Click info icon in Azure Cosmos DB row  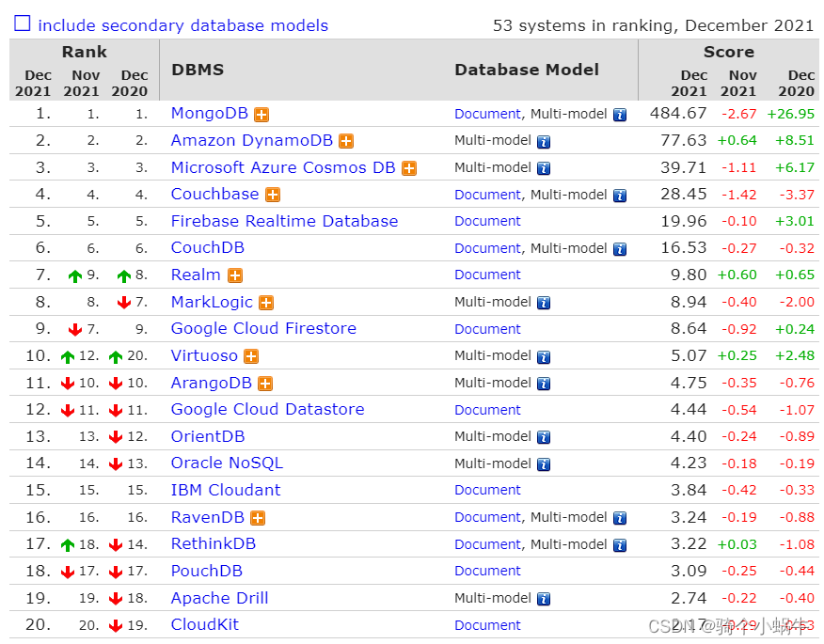pyautogui.click(x=544, y=168)
